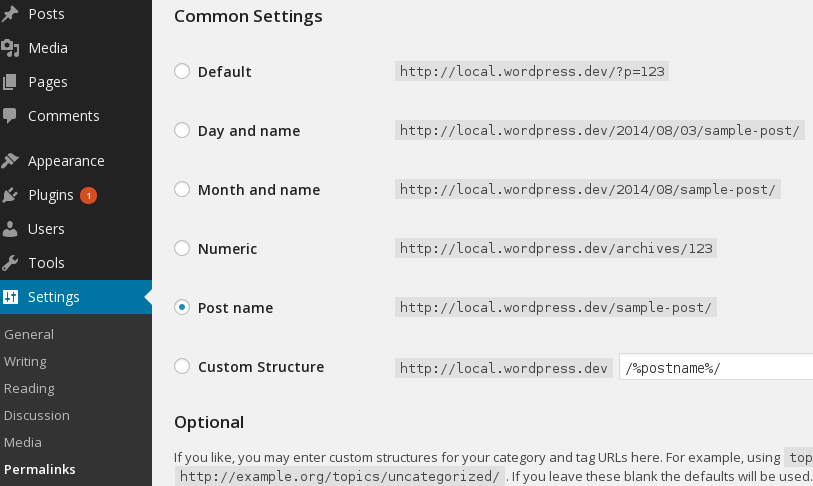Click the Appearance paintbrush icon
The width and height of the screenshot is (813, 486).
pos(10,161)
